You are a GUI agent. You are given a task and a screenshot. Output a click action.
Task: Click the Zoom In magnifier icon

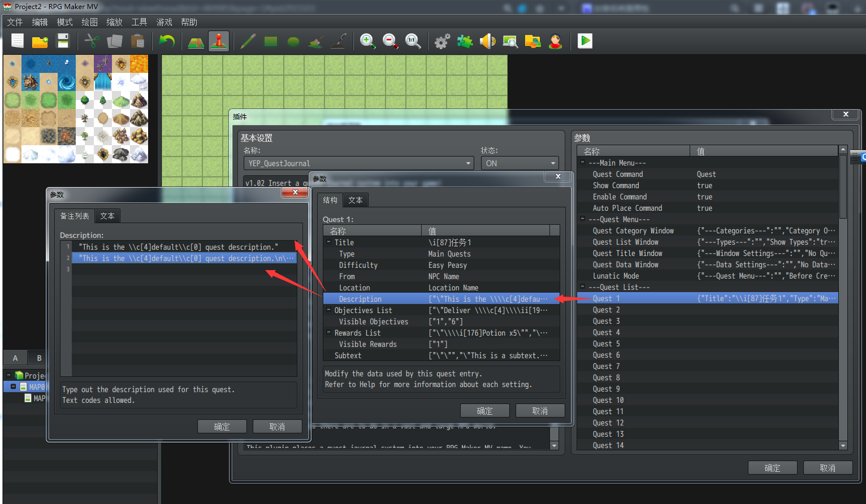click(368, 41)
